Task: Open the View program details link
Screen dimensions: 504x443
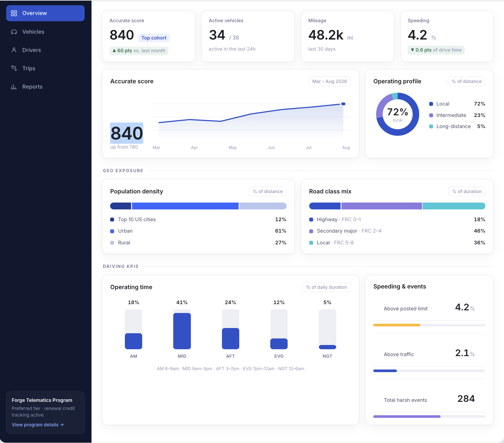Action: (x=38, y=425)
